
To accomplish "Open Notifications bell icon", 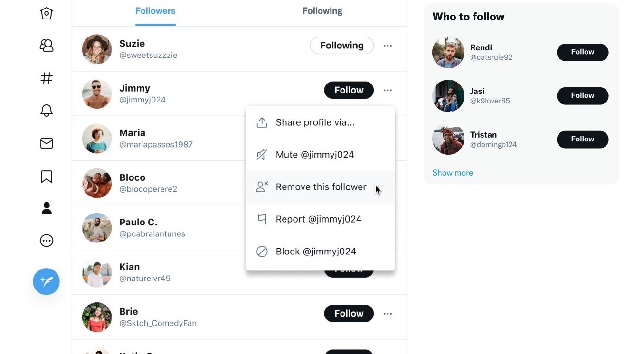I will click(x=47, y=111).
